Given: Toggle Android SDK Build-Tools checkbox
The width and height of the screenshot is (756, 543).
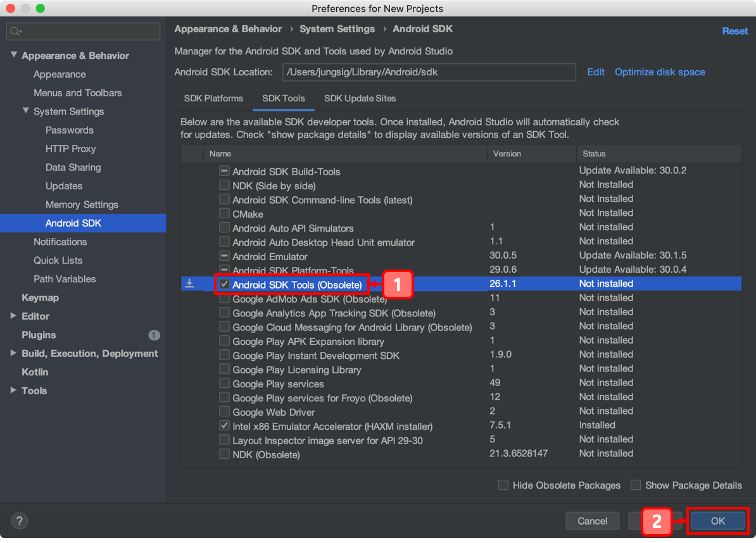Looking at the screenshot, I should 224,171.
